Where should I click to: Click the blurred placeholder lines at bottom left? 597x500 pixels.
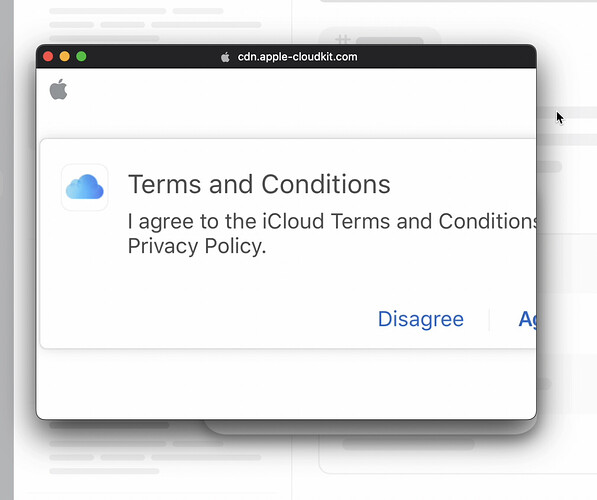(x=155, y=457)
